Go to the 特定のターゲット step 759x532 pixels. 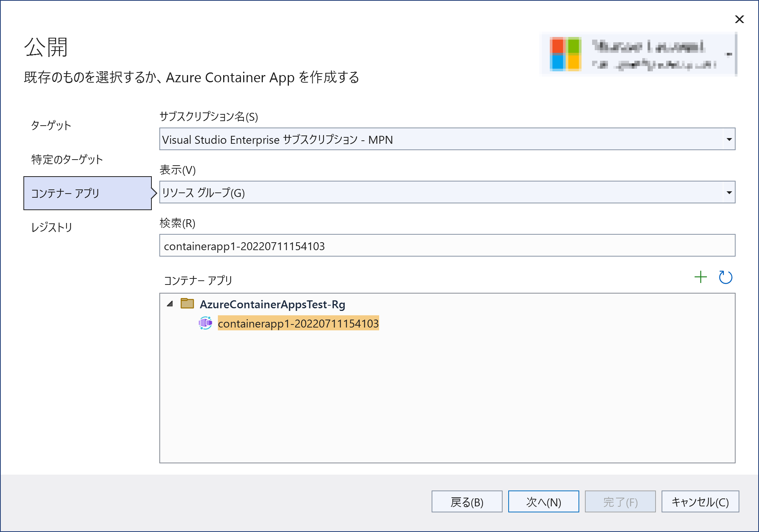(67, 159)
